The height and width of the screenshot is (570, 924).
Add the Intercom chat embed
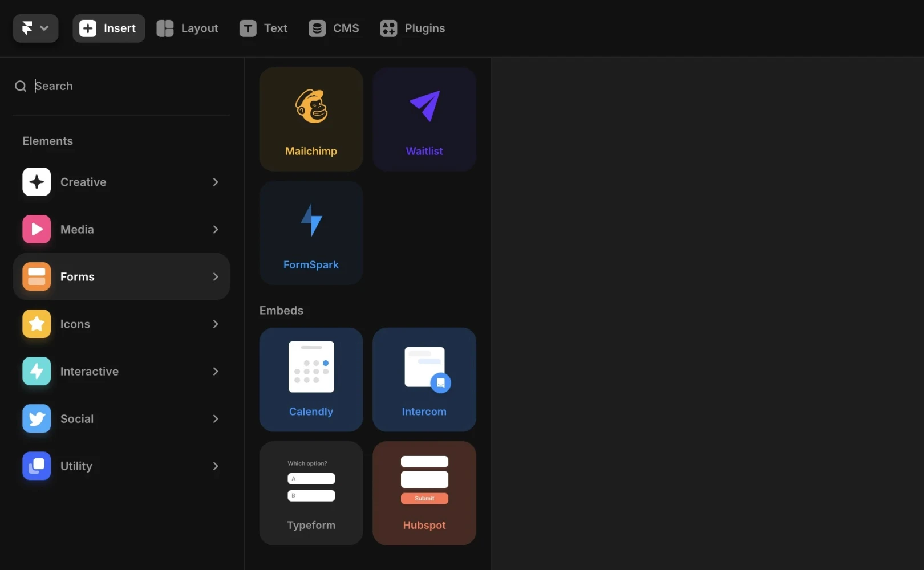pos(424,379)
